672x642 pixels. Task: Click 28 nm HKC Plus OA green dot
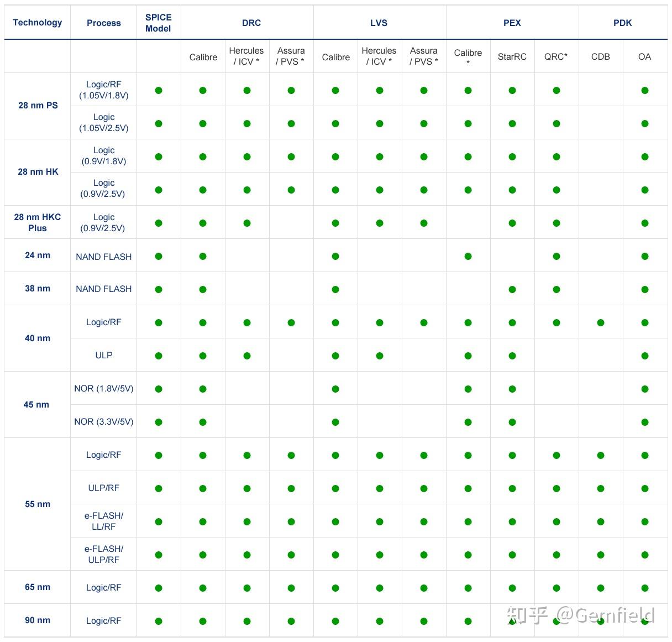tap(645, 223)
